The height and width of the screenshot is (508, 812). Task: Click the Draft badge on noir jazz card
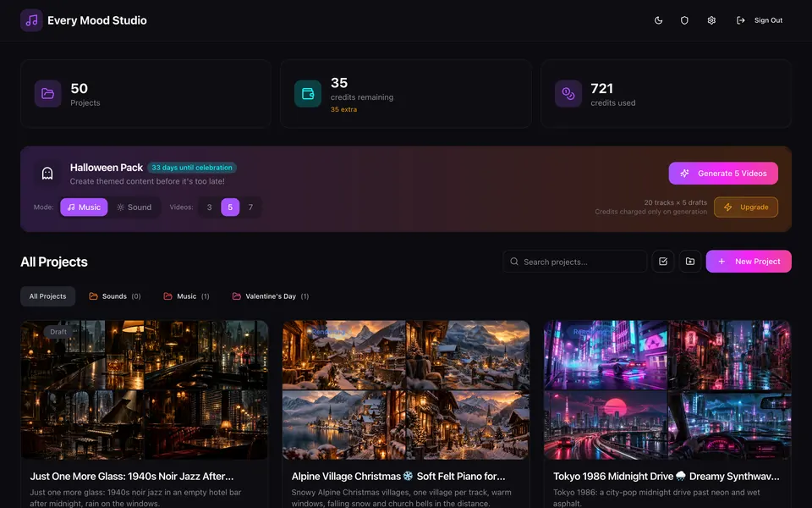(x=58, y=332)
